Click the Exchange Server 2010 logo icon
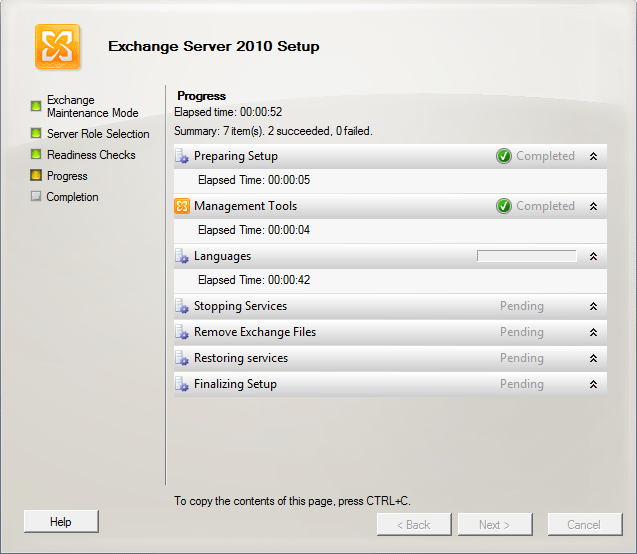 pos(57,46)
